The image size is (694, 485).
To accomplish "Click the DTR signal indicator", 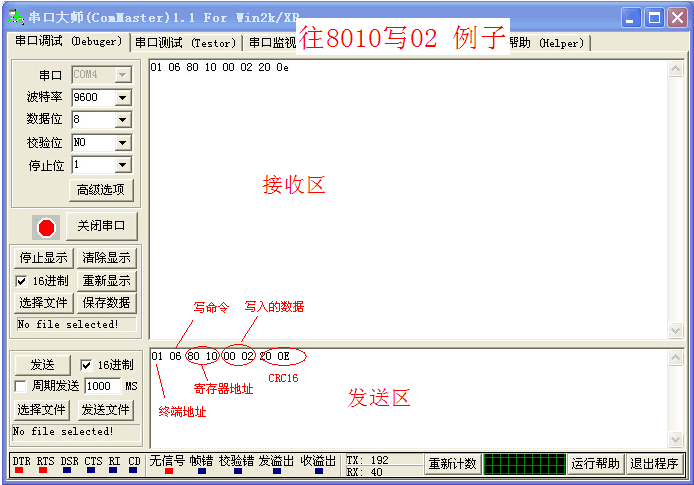I will tap(20, 464).
